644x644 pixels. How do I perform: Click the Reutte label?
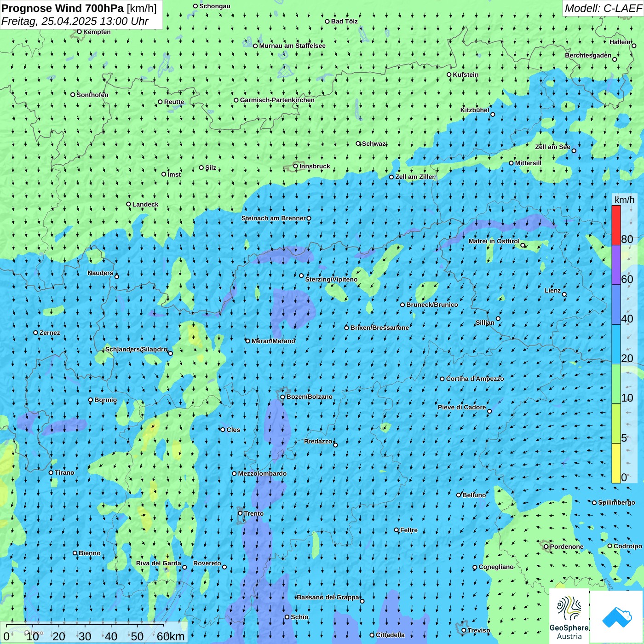[174, 102]
